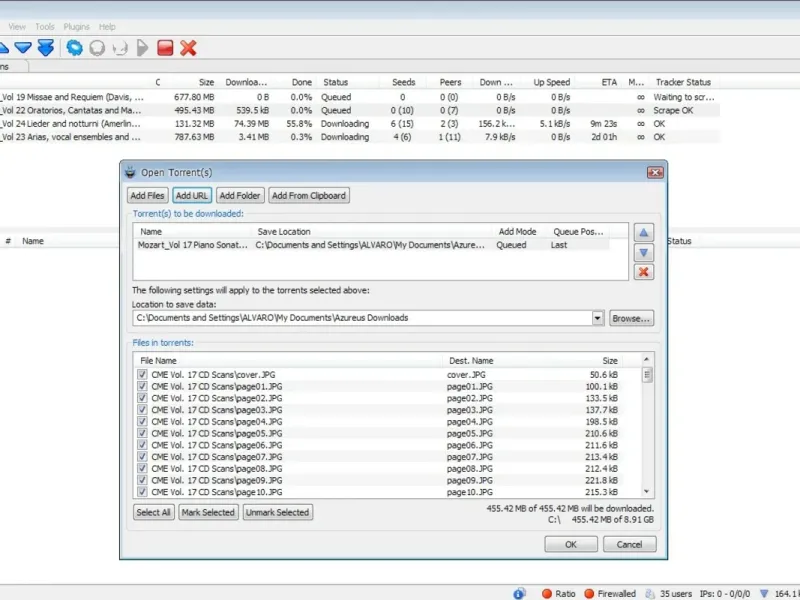800x600 pixels.
Task: Uncheck the page01.JPG file checkbox
Action: click(142, 386)
